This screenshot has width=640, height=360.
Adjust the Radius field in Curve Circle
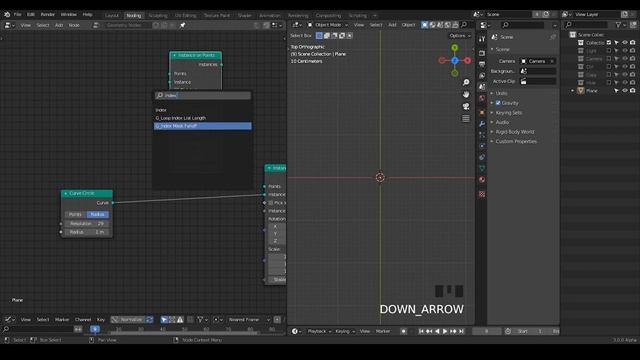87,232
